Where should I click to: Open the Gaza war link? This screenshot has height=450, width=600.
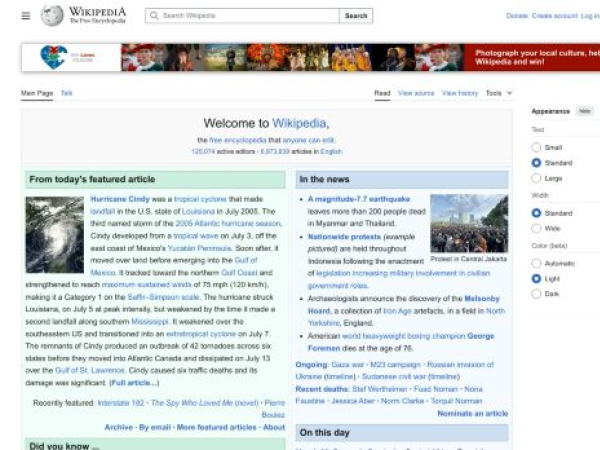point(348,365)
